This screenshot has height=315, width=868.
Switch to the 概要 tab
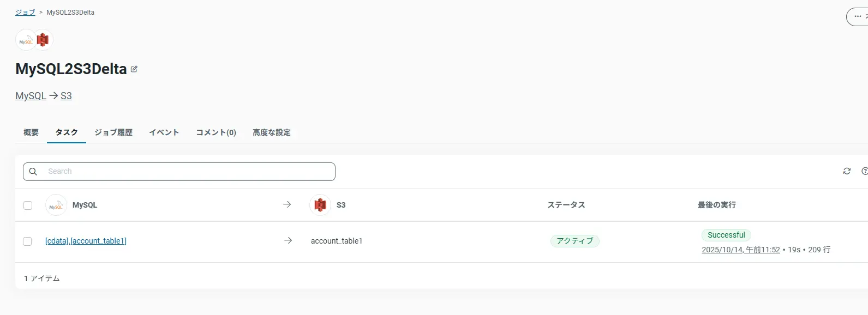31,132
